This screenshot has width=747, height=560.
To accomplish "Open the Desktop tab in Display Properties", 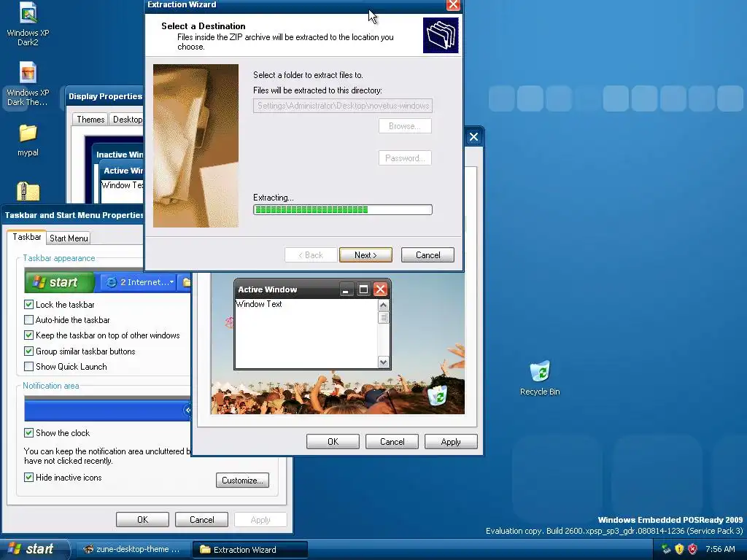I will coord(127,120).
